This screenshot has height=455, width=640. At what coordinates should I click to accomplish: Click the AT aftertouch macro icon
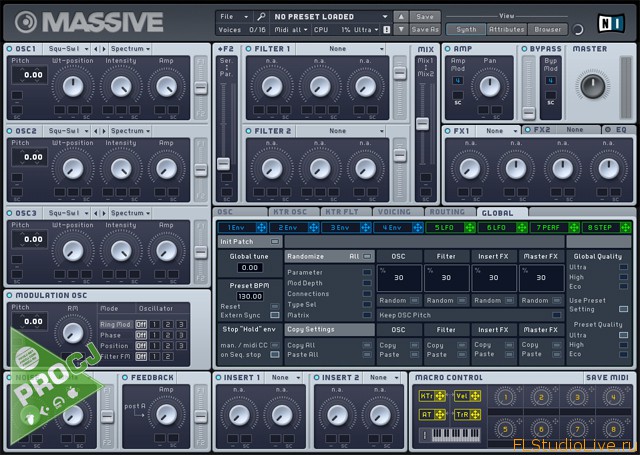[x=428, y=414]
